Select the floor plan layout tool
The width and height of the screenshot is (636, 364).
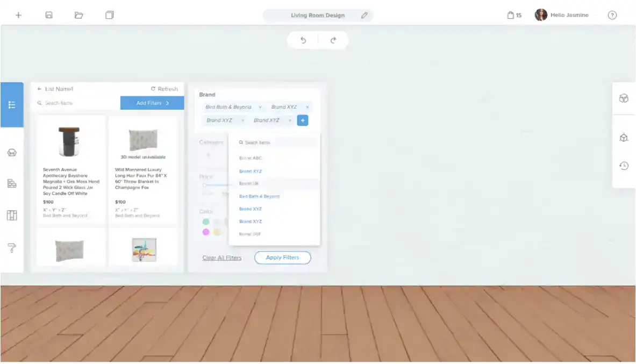pos(12,215)
